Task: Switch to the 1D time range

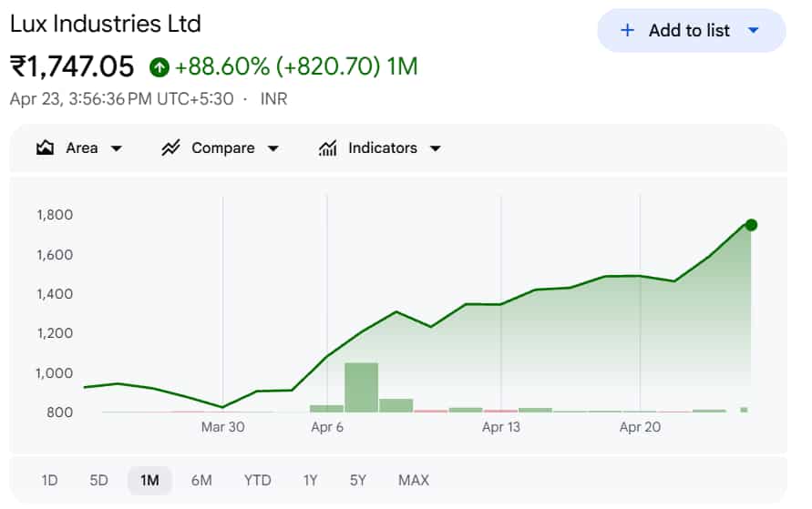Action: tap(50, 481)
